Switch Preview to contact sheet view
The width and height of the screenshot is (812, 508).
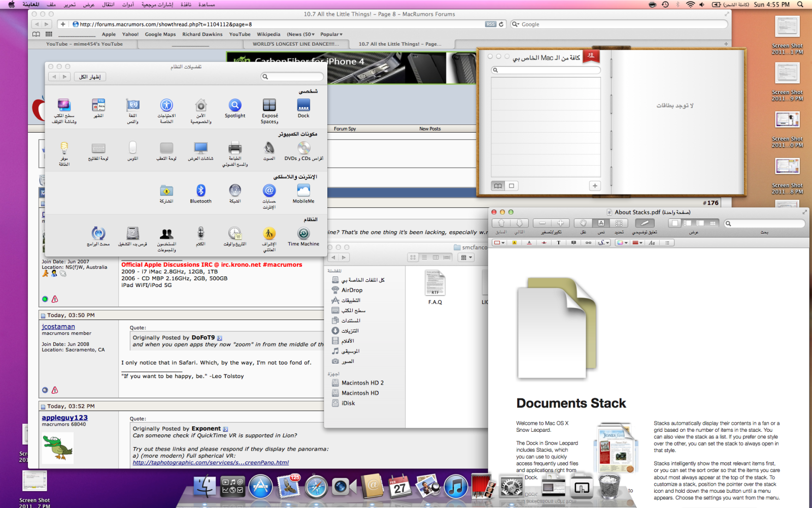point(713,223)
